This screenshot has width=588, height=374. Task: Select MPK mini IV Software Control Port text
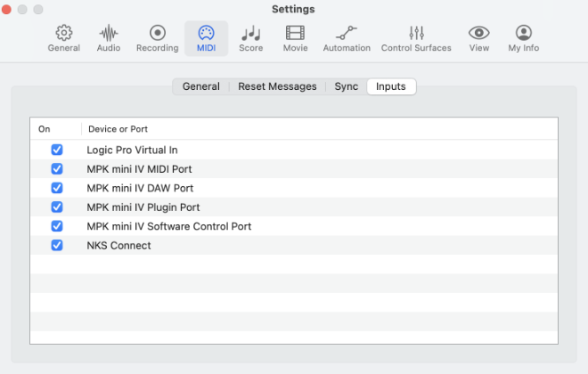point(169,226)
